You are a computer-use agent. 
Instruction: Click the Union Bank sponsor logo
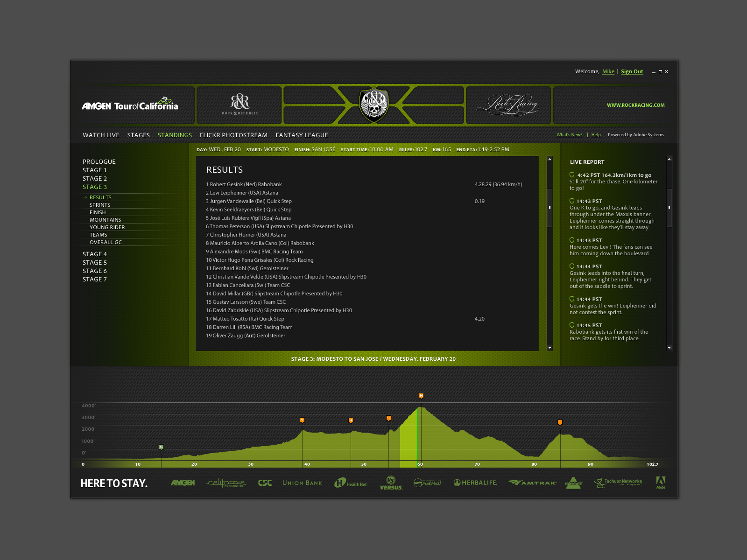[302, 483]
